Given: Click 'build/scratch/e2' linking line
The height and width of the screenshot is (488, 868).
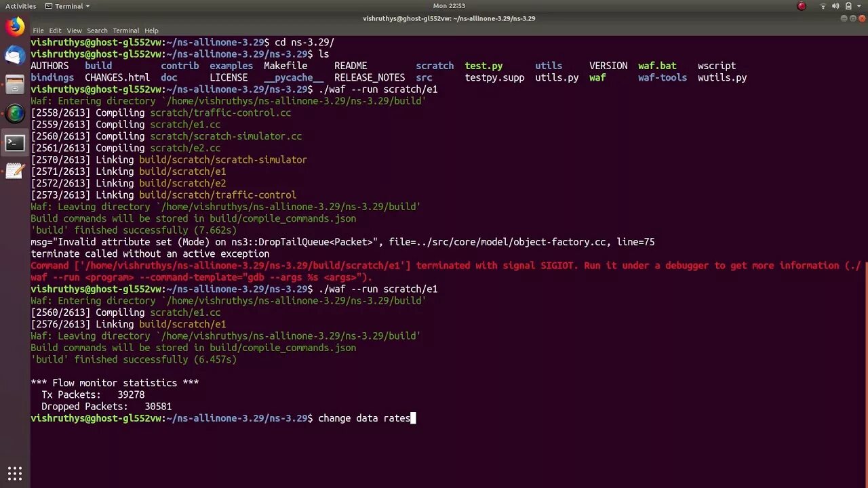Looking at the screenshot, I should click(182, 183).
